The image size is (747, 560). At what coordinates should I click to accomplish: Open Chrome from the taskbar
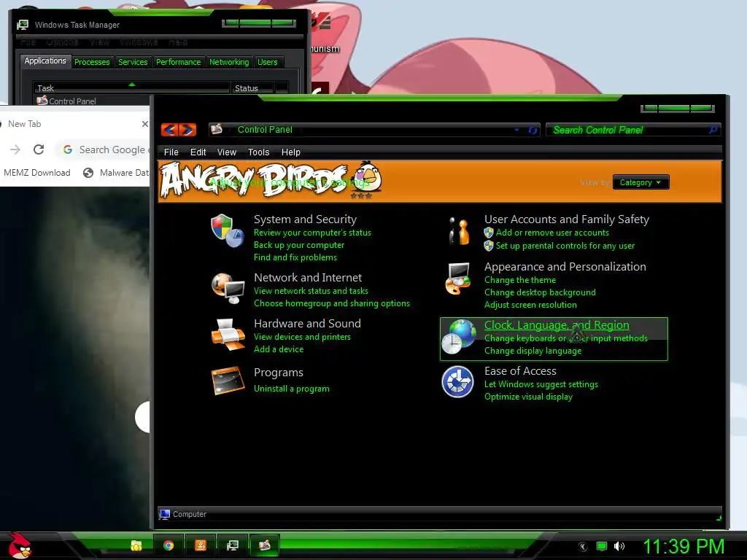pos(169,545)
